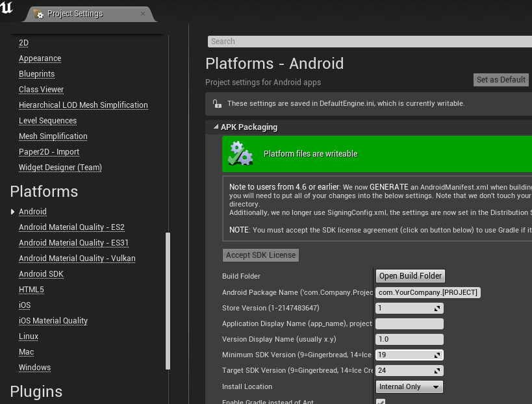Open the Mesh Simplification settings

coord(53,136)
